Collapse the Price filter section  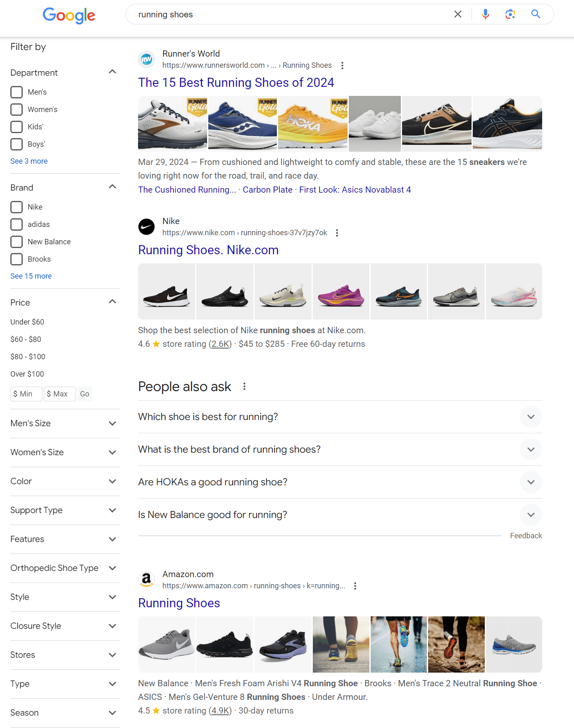[112, 302]
